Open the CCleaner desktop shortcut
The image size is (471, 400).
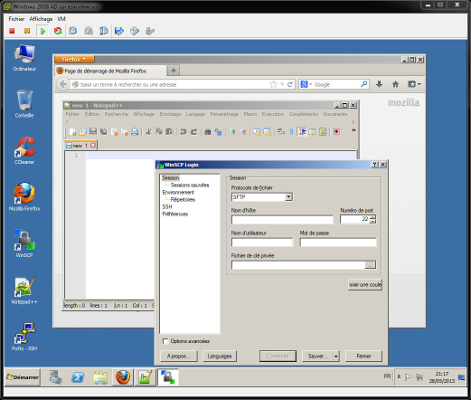pos(24,151)
